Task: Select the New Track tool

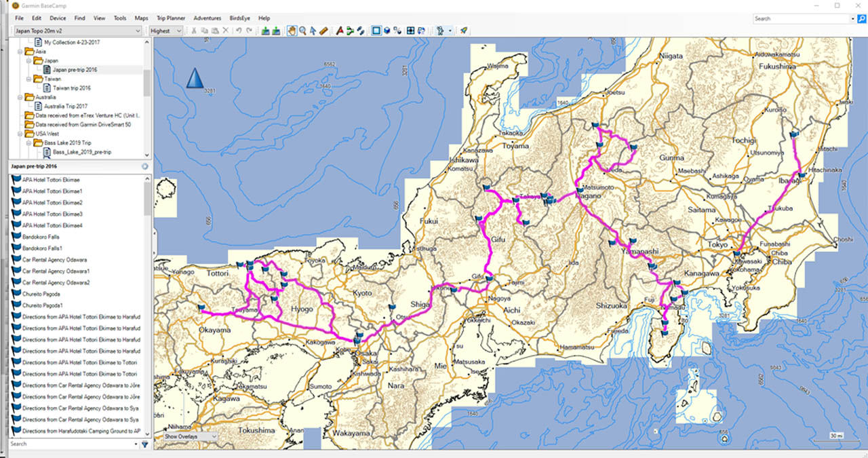Action: [x=360, y=31]
